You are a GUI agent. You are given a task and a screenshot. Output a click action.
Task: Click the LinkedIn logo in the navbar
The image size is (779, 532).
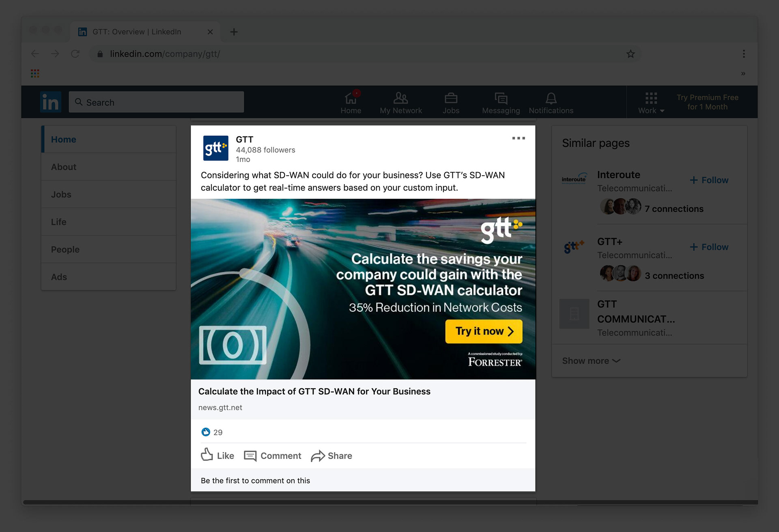point(51,102)
